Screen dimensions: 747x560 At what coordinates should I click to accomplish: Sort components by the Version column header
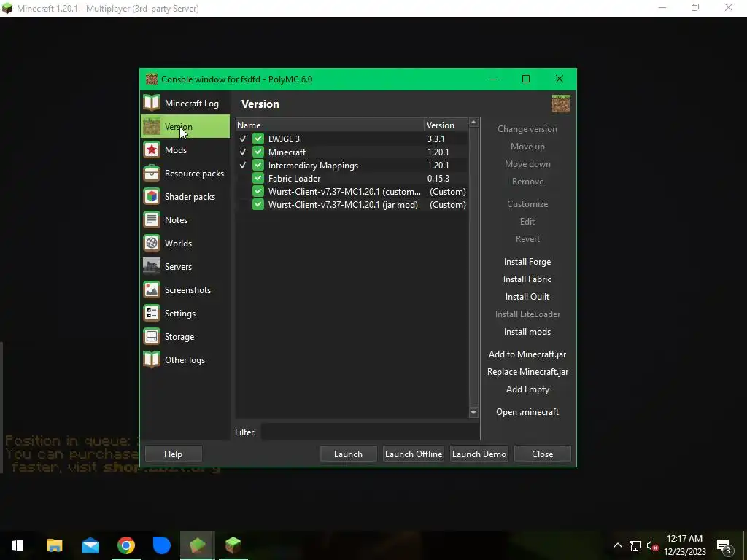(x=446, y=125)
